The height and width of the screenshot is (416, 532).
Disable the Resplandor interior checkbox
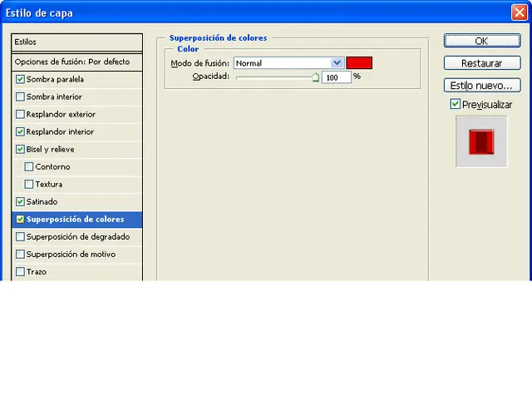(20, 131)
